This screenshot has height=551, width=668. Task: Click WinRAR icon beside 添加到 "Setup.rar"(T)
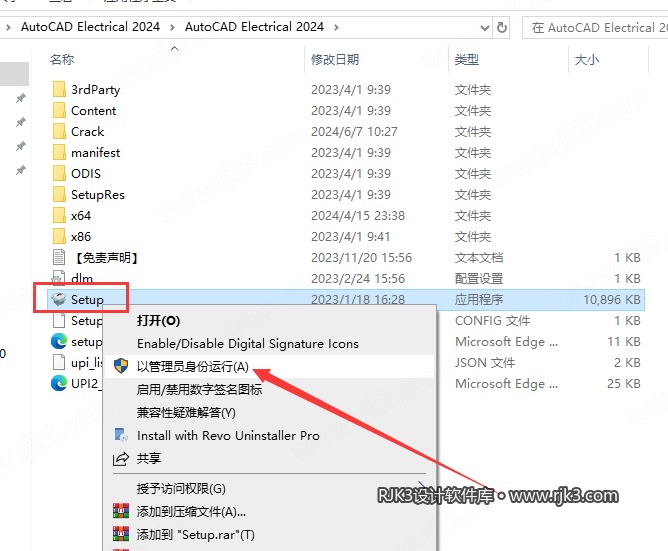click(x=121, y=534)
